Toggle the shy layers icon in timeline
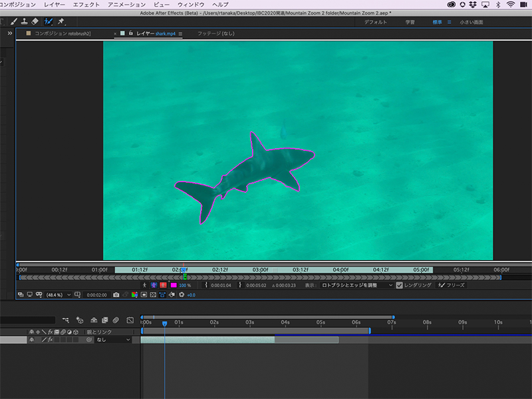The height and width of the screenshot is (399, 532). [93, 320]
